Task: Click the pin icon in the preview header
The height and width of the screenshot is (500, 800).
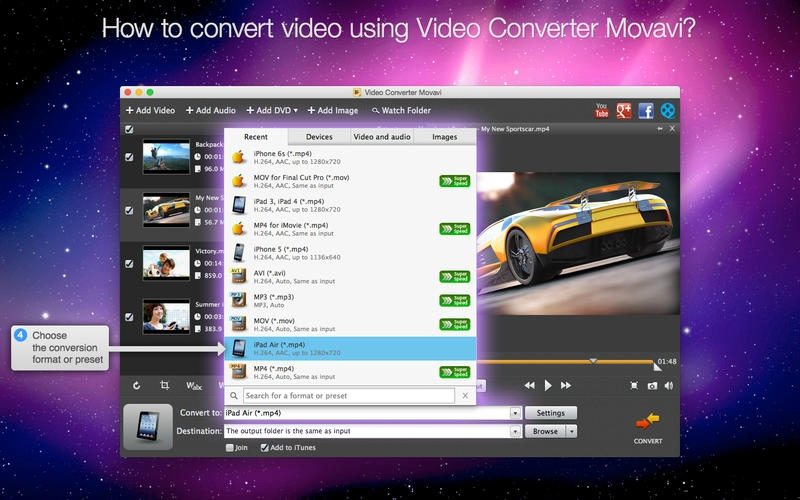Action: pyautogui.click(x=660, y=129)
